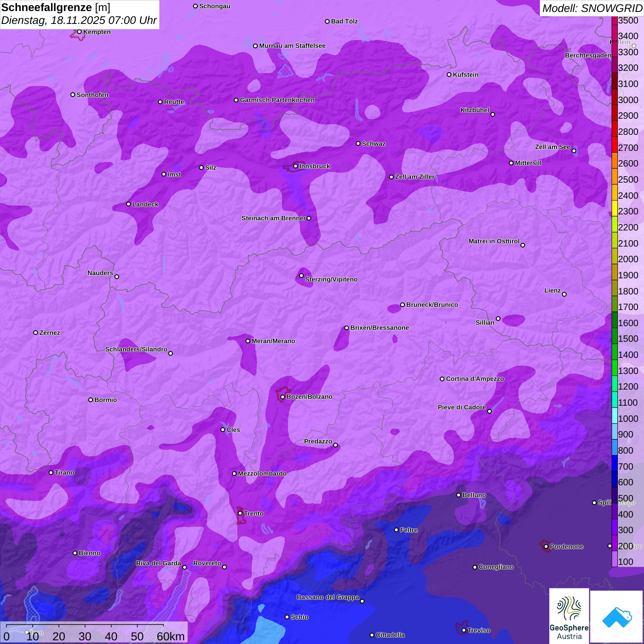This screenshot has width=644, height=644.
Task: Click the Schongau label
Action: [215, 6]
